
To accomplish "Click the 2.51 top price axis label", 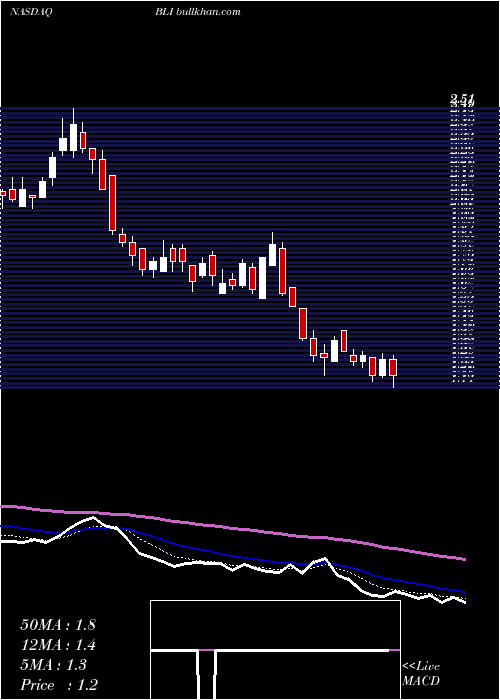I will 462,99.
